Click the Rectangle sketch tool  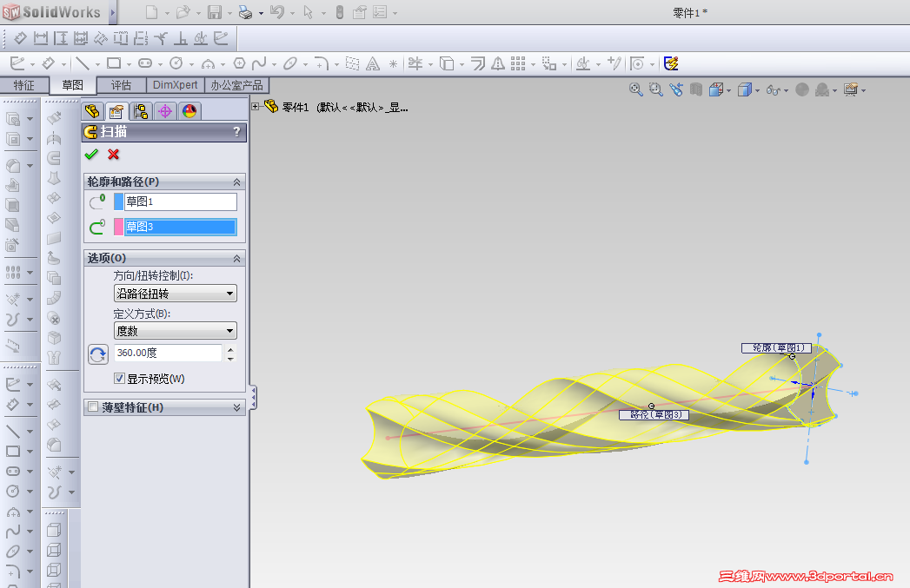[x=114, y=63]
